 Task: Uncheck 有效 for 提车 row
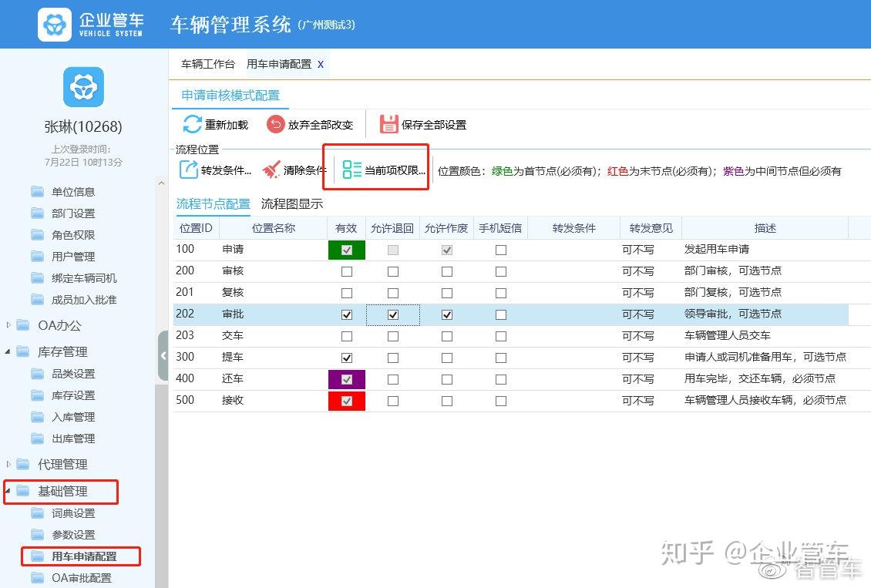pos(347,358)
